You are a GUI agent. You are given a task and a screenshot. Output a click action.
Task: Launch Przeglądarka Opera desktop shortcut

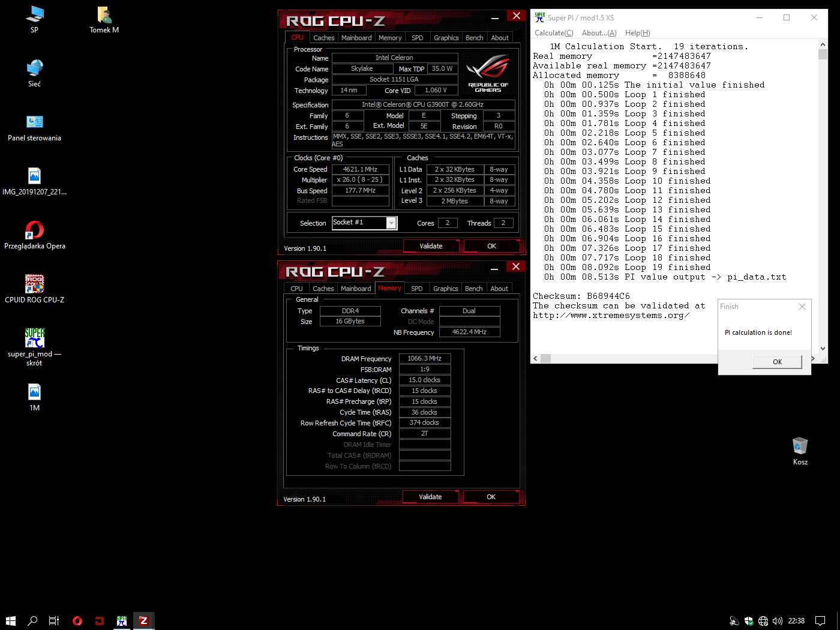pos(34,235)
